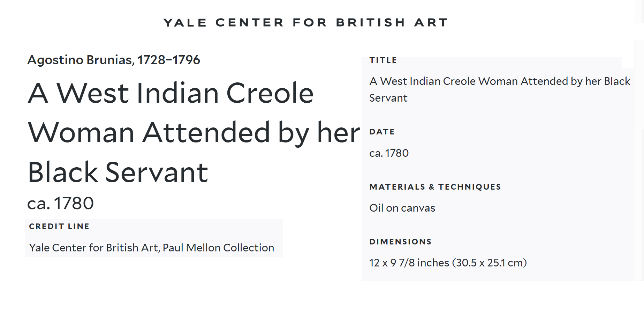Image resolution: width=644 pixels, height=323 pixels.
Task: Click the word 'Servant' in Title field value
Action: point(388,98)
